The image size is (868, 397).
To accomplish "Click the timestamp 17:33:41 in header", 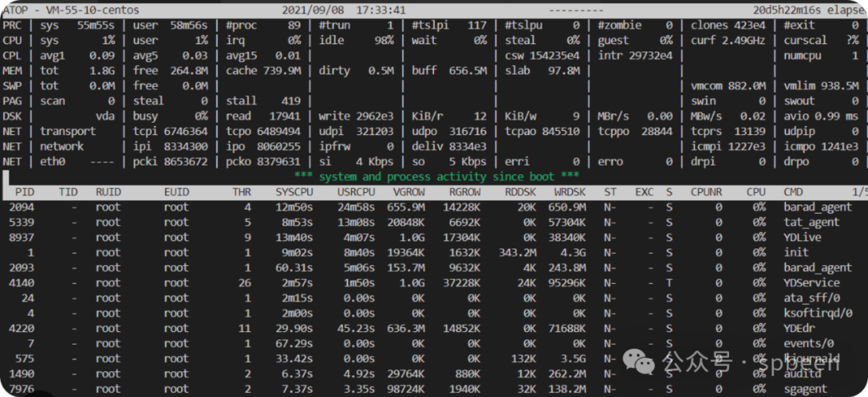I will tap(379, 10).
